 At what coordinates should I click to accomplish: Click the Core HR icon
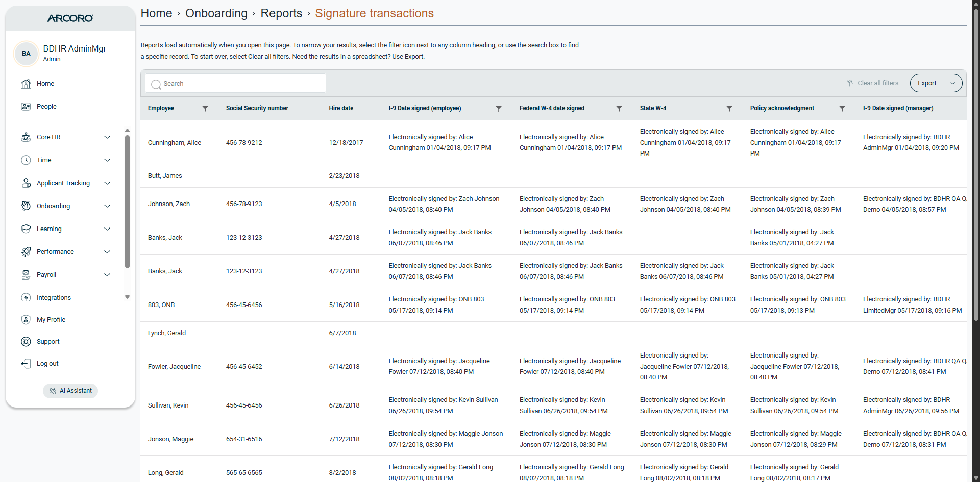[x=26, y=137]
